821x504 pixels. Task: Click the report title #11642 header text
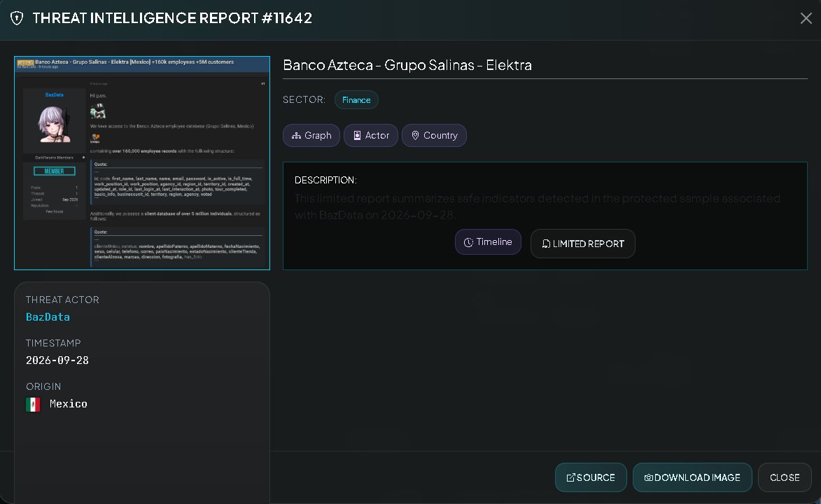point(172,17)
